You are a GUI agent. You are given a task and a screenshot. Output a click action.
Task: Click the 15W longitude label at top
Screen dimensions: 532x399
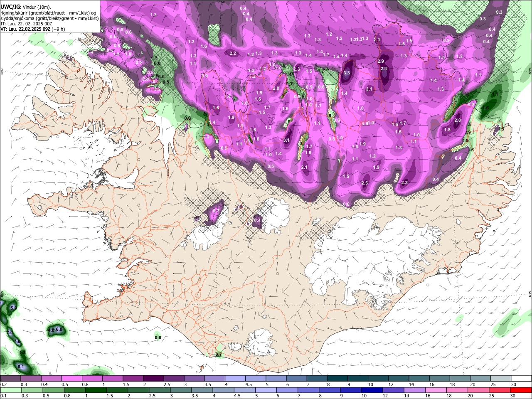point(440,2)
